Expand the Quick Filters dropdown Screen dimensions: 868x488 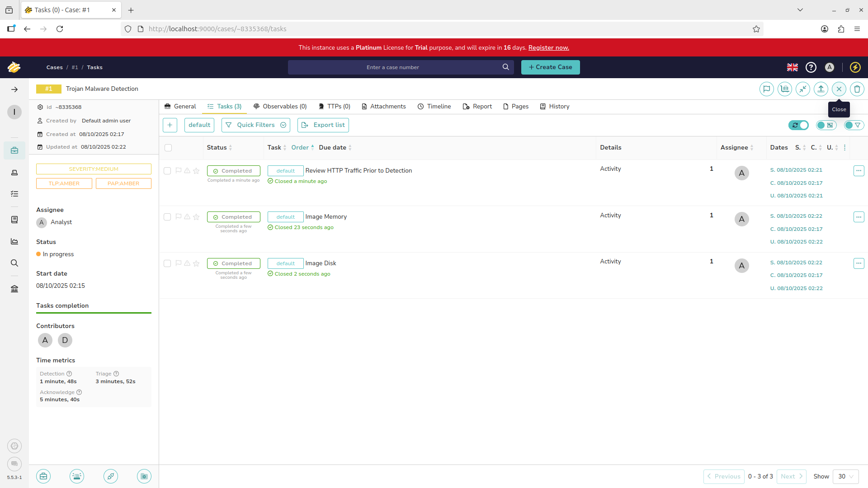point(256,125)
